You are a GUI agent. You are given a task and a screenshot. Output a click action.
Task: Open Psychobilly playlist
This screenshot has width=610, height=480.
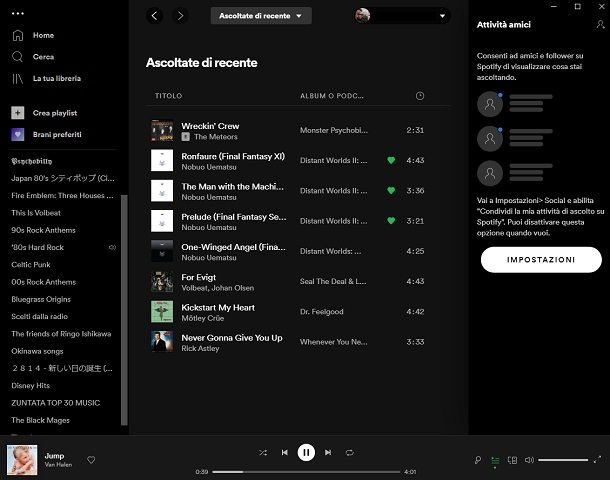pyautogui.click(x=32, y=161)
